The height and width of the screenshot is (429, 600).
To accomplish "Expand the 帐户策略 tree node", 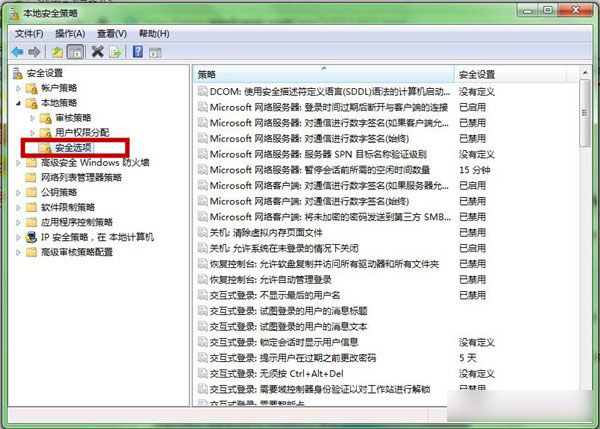I will (x=19, y=88).
